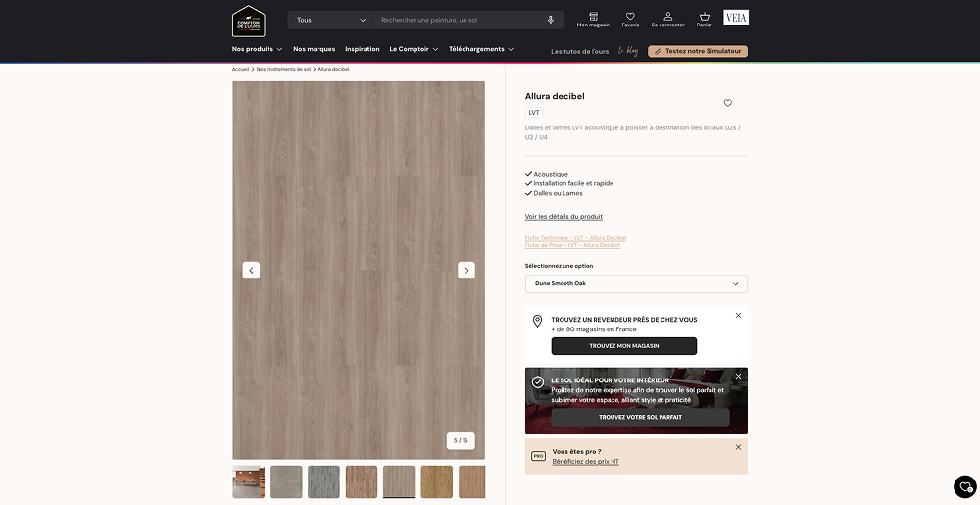Click Trouvez mon magasin button
980x505 pixels.
pos(623,345)
